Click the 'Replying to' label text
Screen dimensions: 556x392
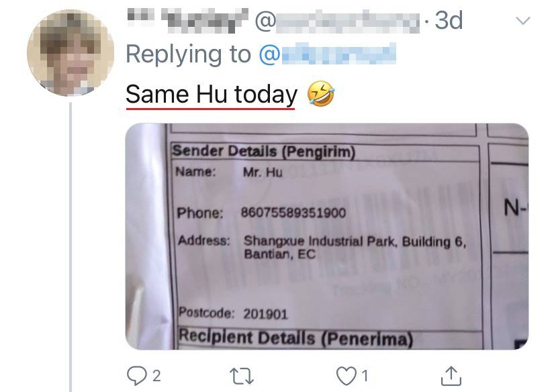(x=188, y=54)
